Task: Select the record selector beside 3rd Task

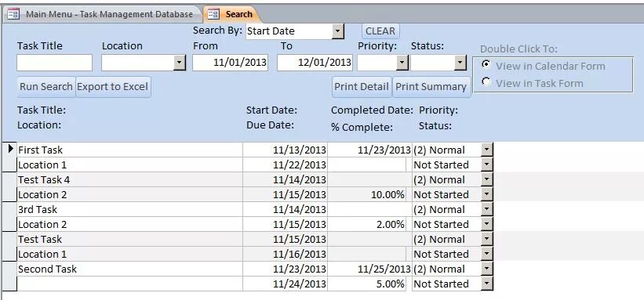Action: pos(9,217)
